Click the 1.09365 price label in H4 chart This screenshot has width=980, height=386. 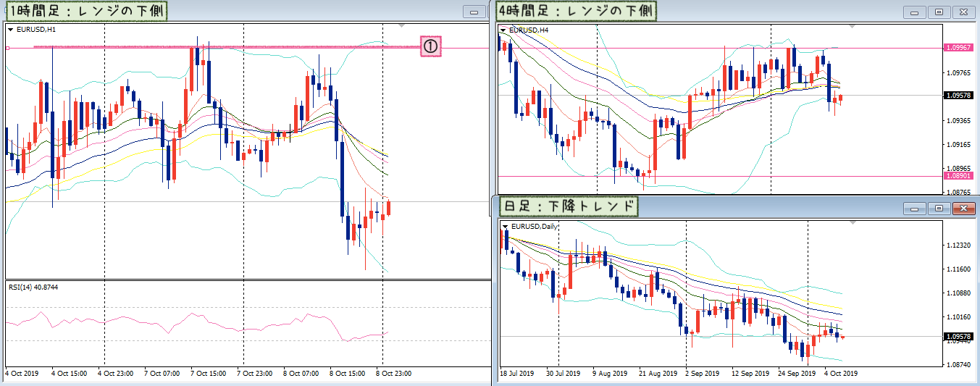959,120
